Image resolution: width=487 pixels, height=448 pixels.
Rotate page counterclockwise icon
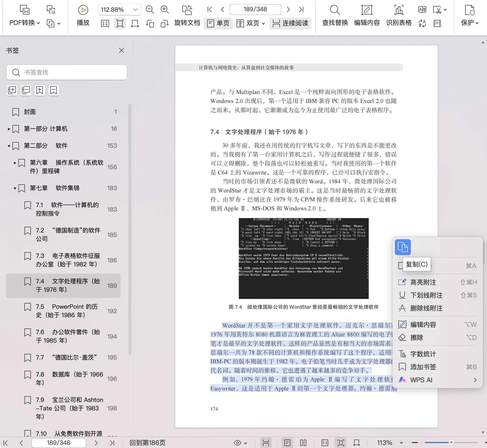coord(150,23)
